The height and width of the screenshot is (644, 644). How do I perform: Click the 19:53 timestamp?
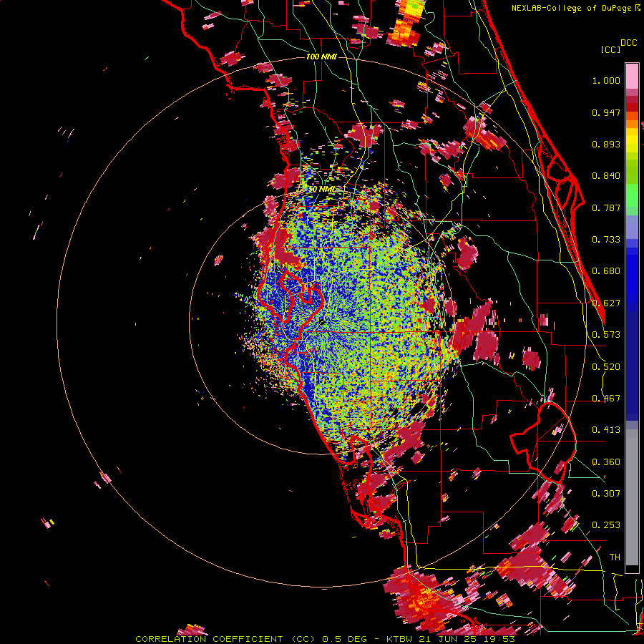tap(500, 639)
